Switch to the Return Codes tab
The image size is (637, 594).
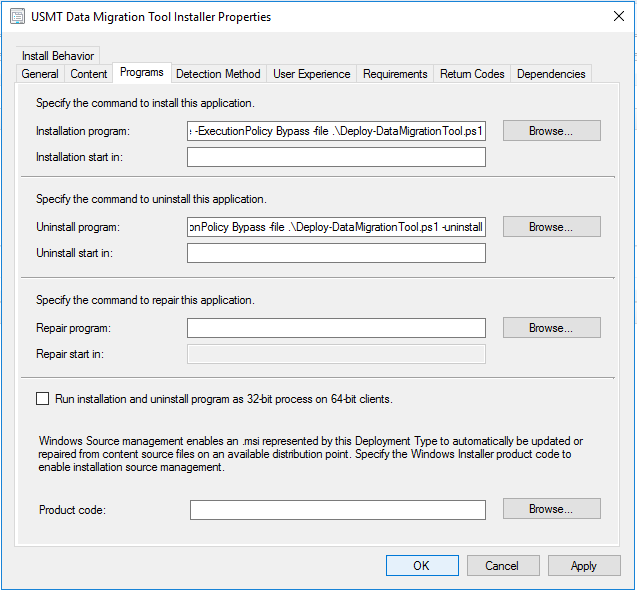[472, 74]
